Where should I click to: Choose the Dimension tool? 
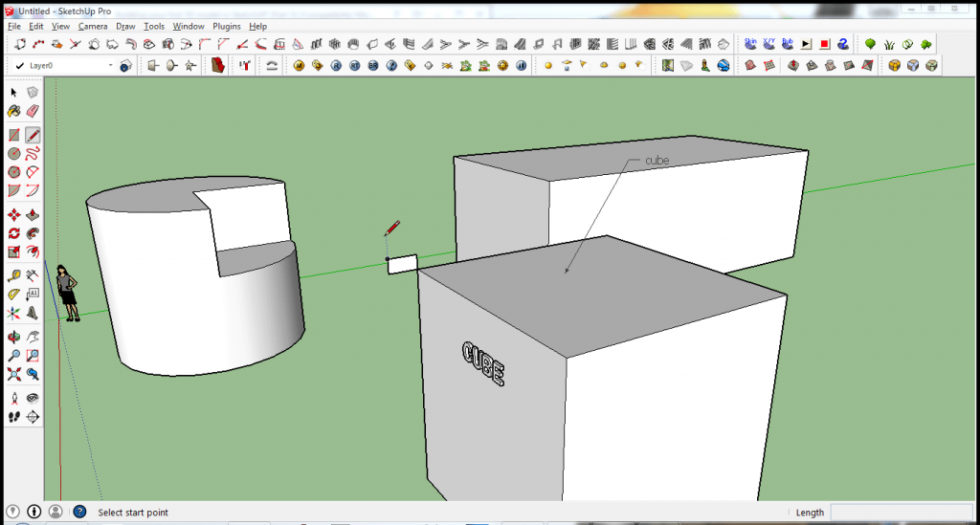[33, 275]
